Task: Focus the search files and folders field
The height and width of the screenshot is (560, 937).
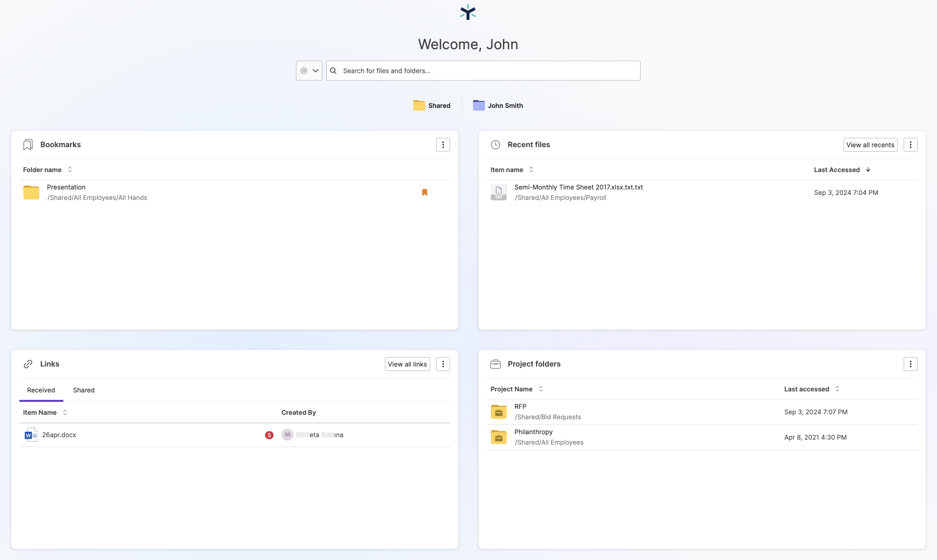Action: (483, 71)
